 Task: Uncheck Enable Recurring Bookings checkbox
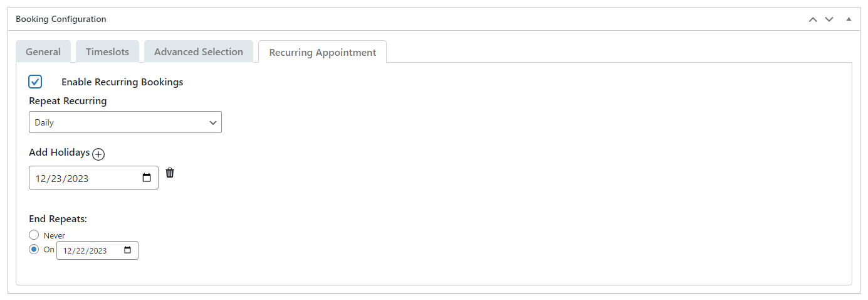tap(36, 82)
